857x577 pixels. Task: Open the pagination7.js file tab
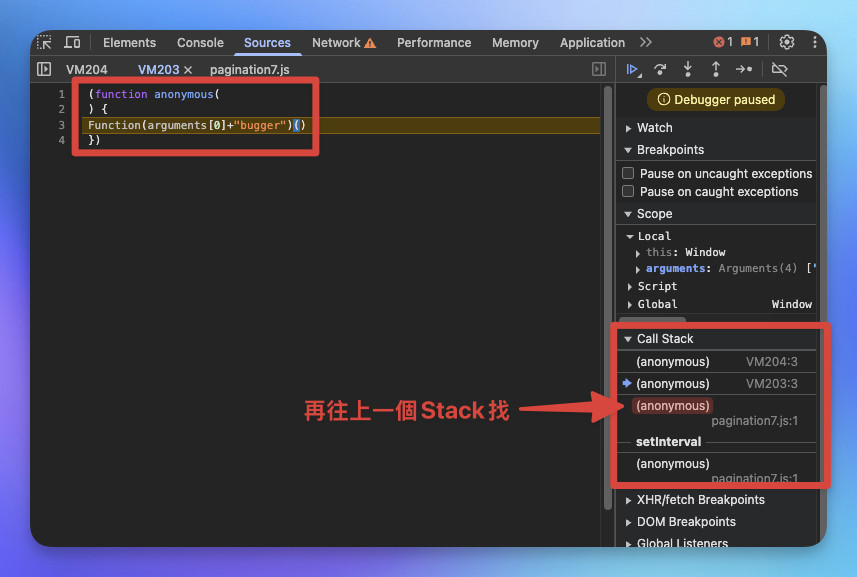(250, 70)
